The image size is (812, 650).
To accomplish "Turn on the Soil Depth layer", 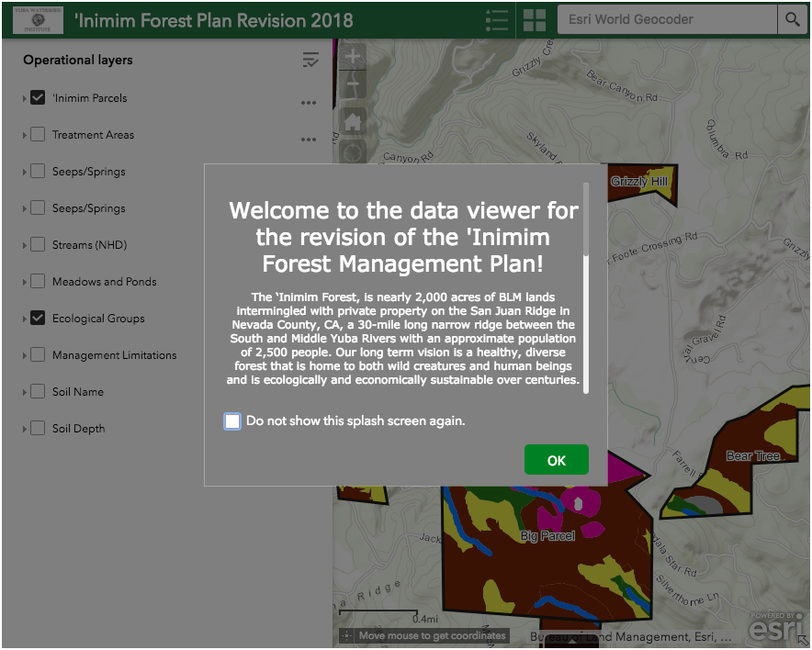I will click(x=38, y=429).
